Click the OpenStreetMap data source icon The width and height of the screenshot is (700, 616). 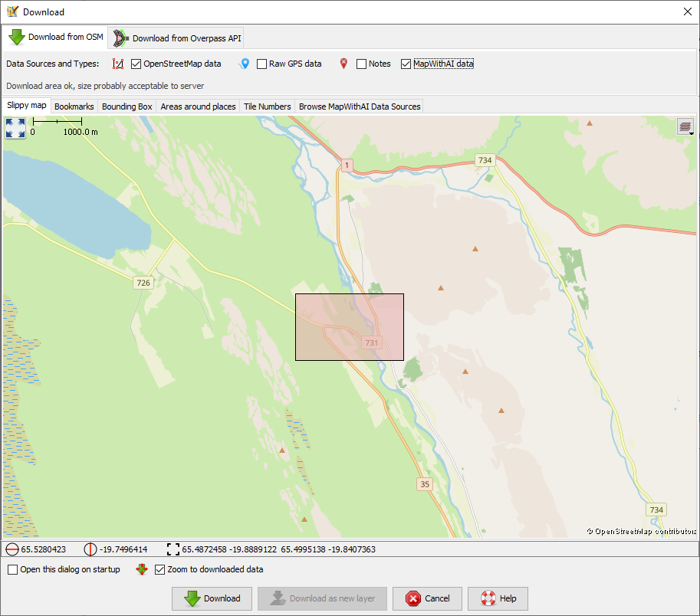117,64
